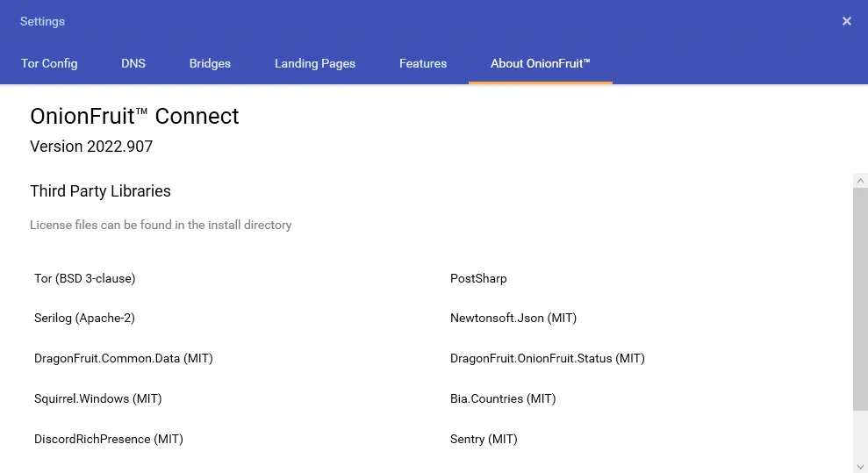Select the Squirrel.Windows (MIT) entry
The image size is (868, 473).
click(98, 398)
